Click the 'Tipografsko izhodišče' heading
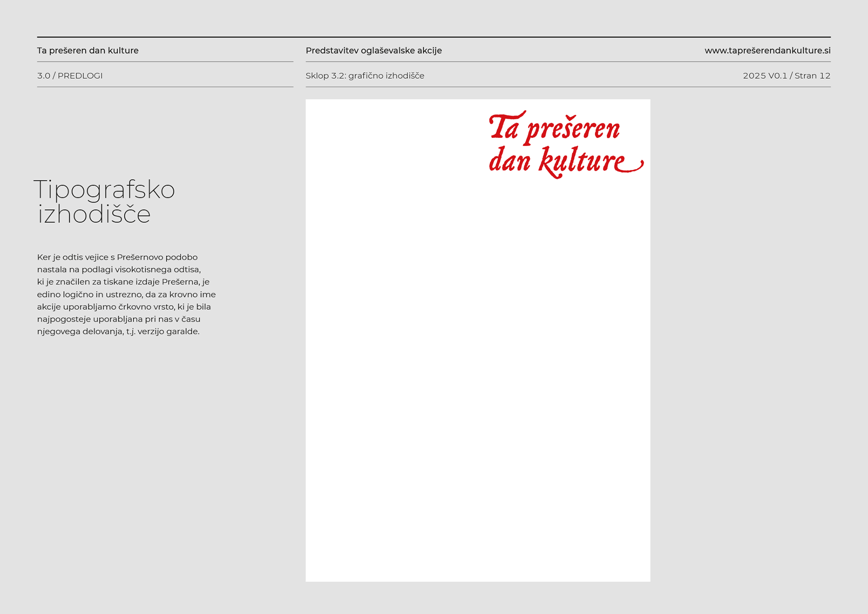868x614 pixels. tap(104, 202)
